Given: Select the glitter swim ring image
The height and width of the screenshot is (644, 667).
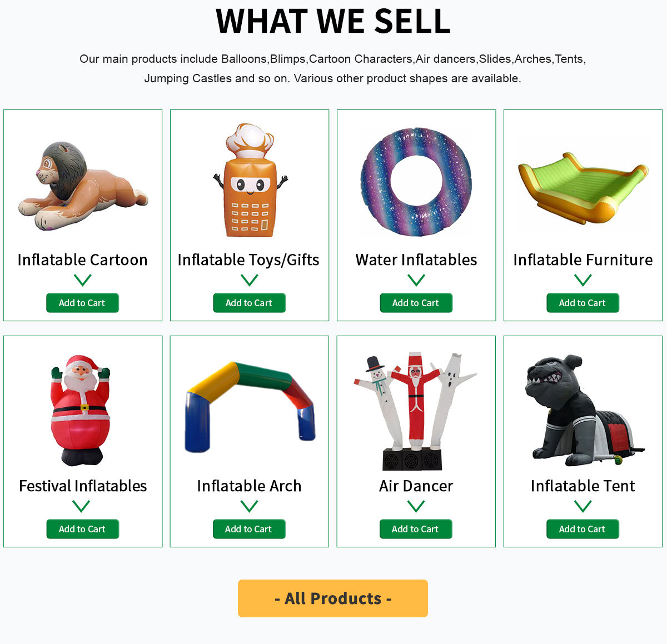Looking at the screenshot, I should click(x=416, y=182).
